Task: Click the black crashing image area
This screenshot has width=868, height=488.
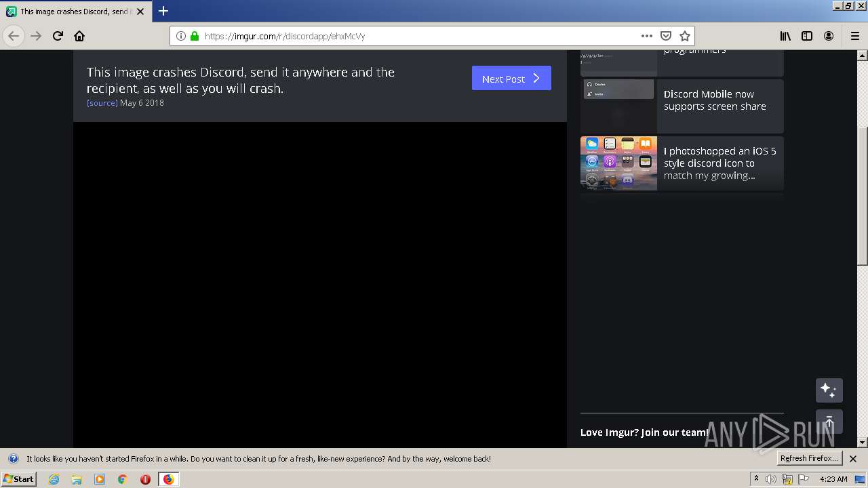Action: (x=320, y=285)
